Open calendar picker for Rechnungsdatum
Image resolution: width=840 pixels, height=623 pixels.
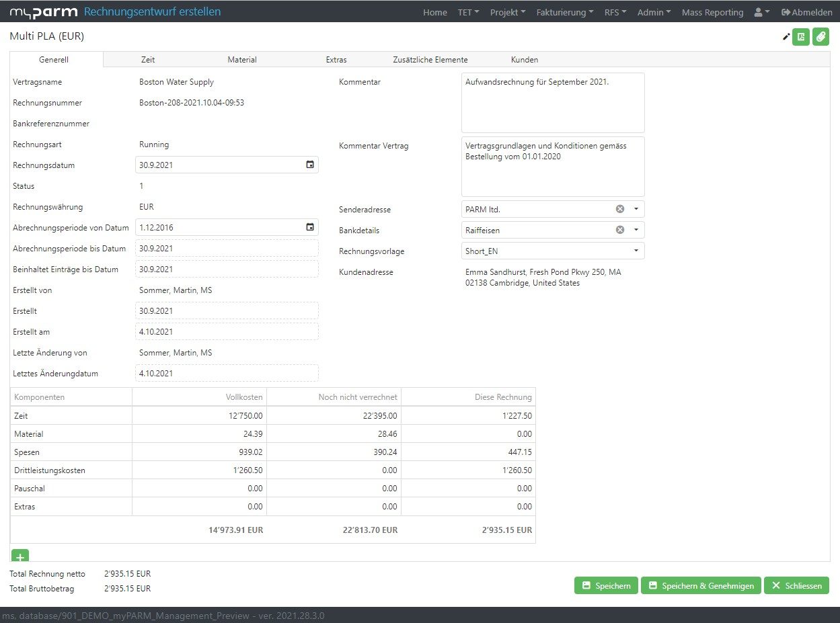[x=309, y=165]
